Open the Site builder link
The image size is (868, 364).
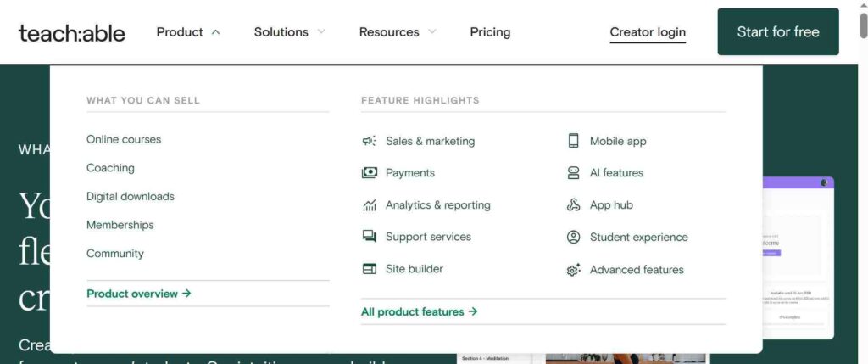click(x=414, y=269)
